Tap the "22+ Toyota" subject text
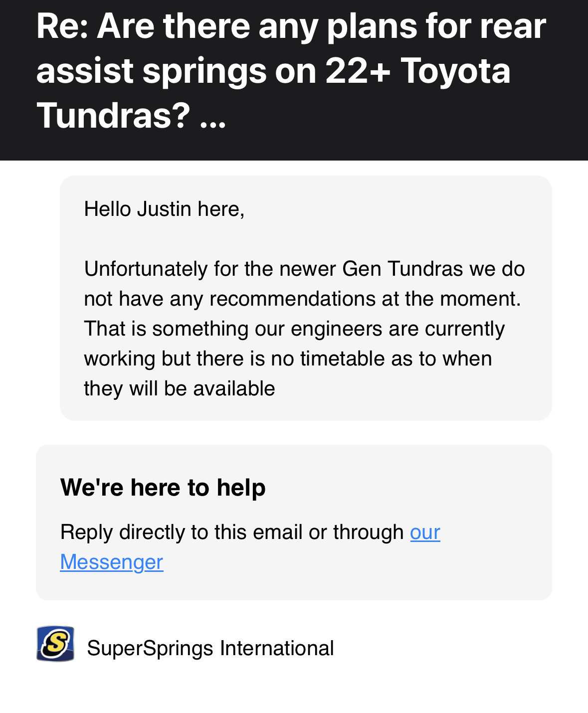This screenshot has width=588, height=713. click(x=418, y=70)
